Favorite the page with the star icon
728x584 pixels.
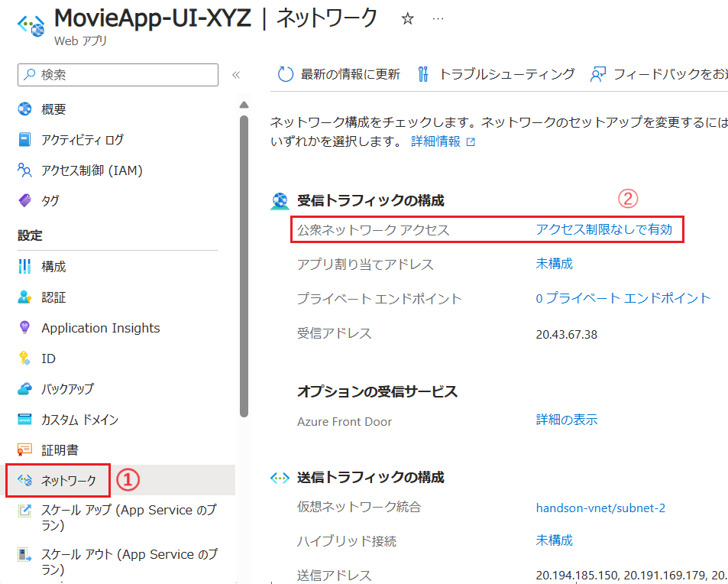407,19
